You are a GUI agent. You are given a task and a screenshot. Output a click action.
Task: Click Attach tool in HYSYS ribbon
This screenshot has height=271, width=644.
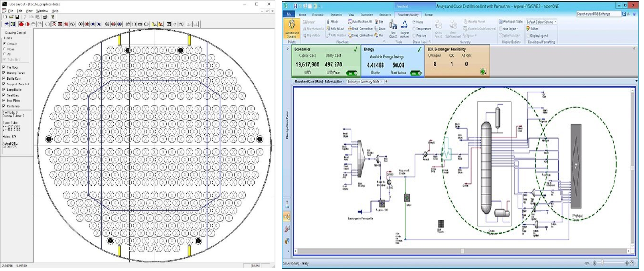click(x=333, y=22)
